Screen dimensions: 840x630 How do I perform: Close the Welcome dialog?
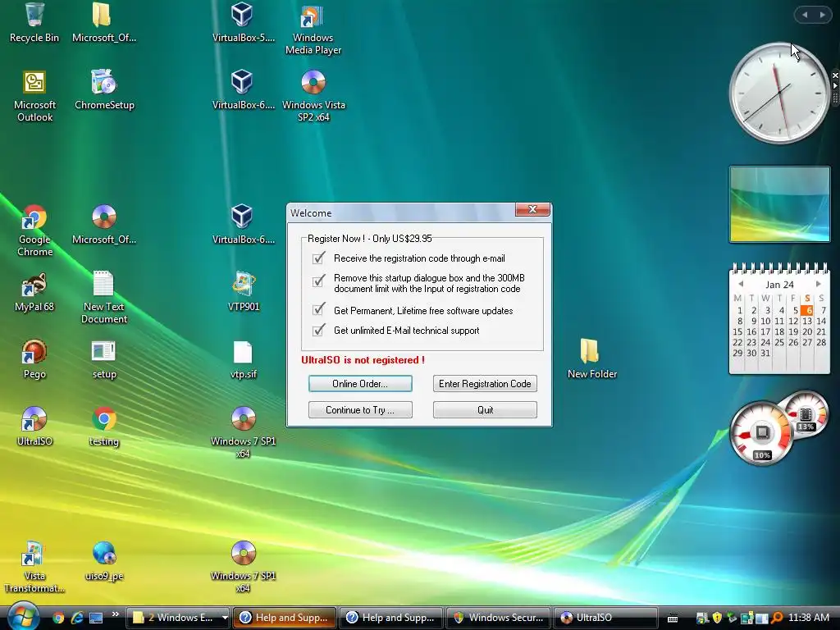pos(532,209)
